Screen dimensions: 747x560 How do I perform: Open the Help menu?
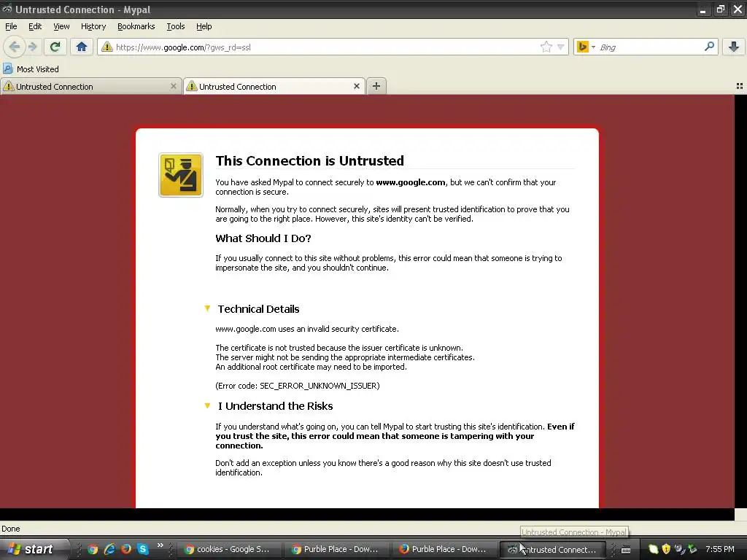(x=204, y=26)
